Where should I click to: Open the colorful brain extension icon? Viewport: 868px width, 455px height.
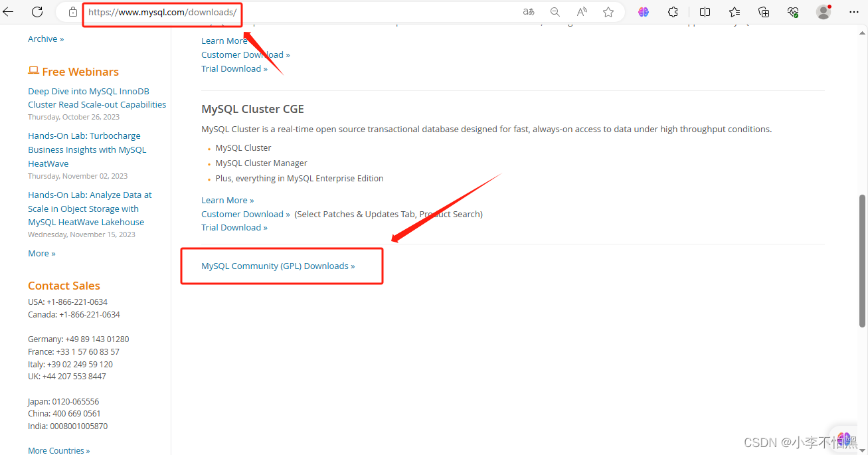643,11
